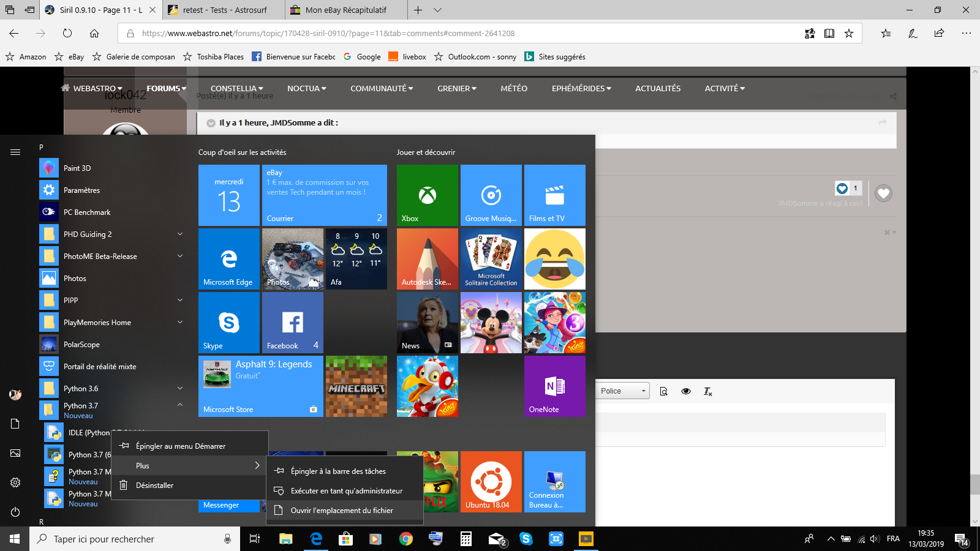Image resolution: width=980 pixels, height=551 pixels.
Task: Open the Facebook tile in Start menu
Action: click(x=293, y=323)
